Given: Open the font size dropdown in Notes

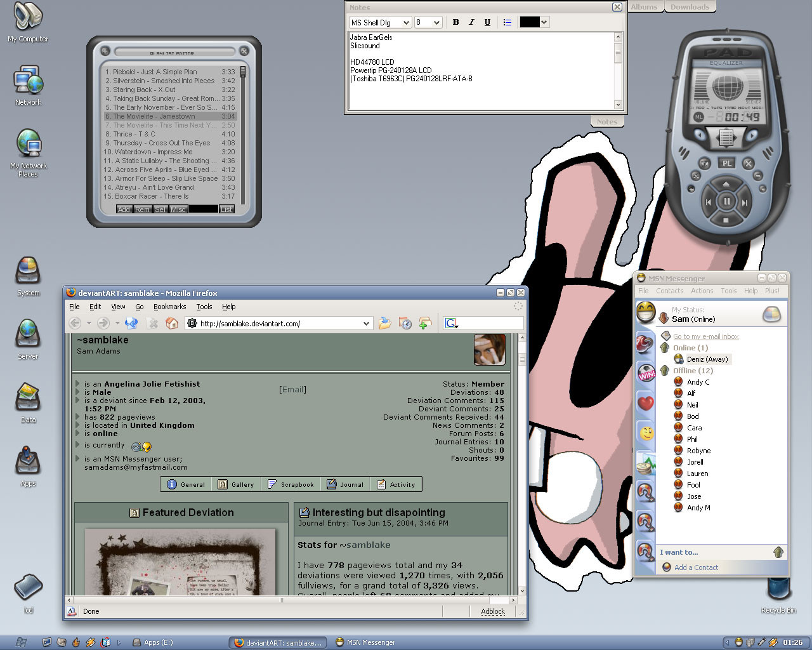Looking at the screenshot, I should point(436,22).
